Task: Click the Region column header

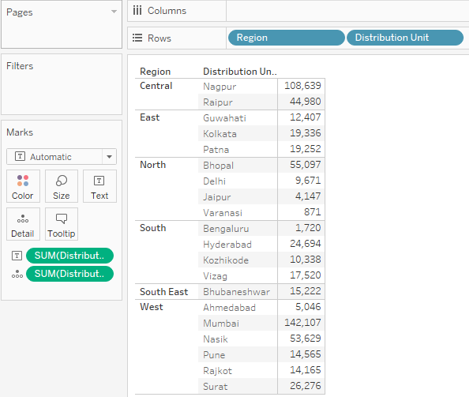Action: coord(155,72)
